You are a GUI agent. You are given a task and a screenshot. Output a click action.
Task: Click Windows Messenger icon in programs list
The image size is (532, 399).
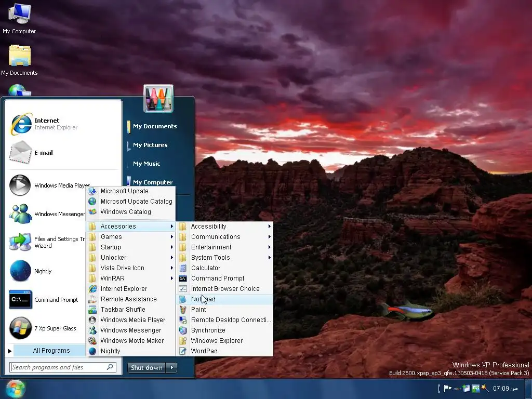(x=92, y=330)
